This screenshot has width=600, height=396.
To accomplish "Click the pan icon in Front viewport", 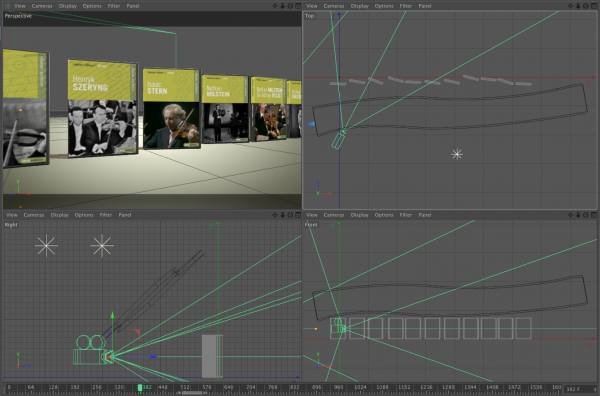I will tap(571, 215).
